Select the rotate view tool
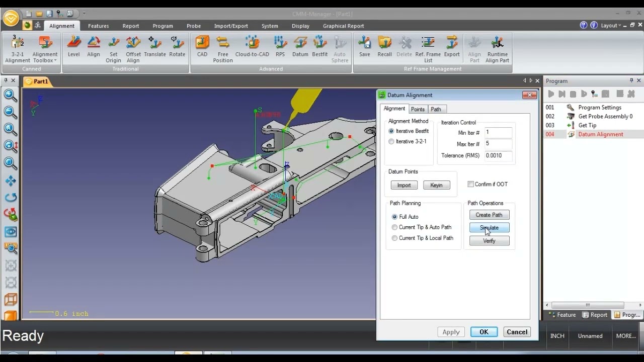 (11, 198)
